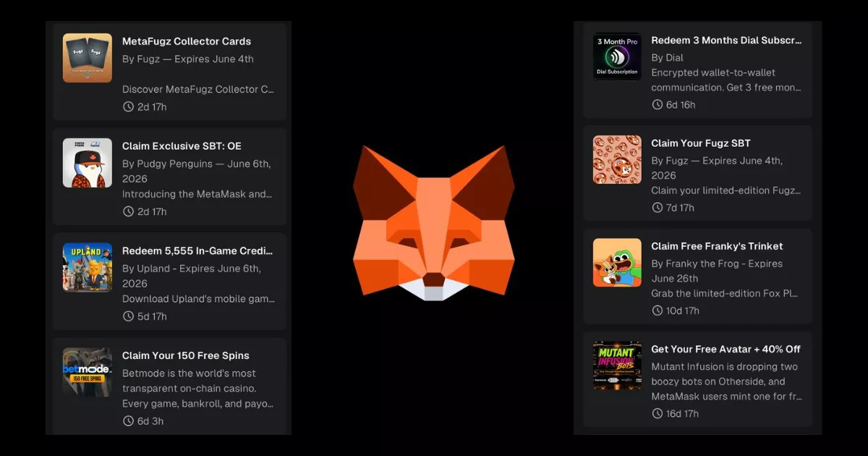Click 'Introducing the MetaMask and...' description
This screenshot has width=868, height=456.
(x=197, y=195)
